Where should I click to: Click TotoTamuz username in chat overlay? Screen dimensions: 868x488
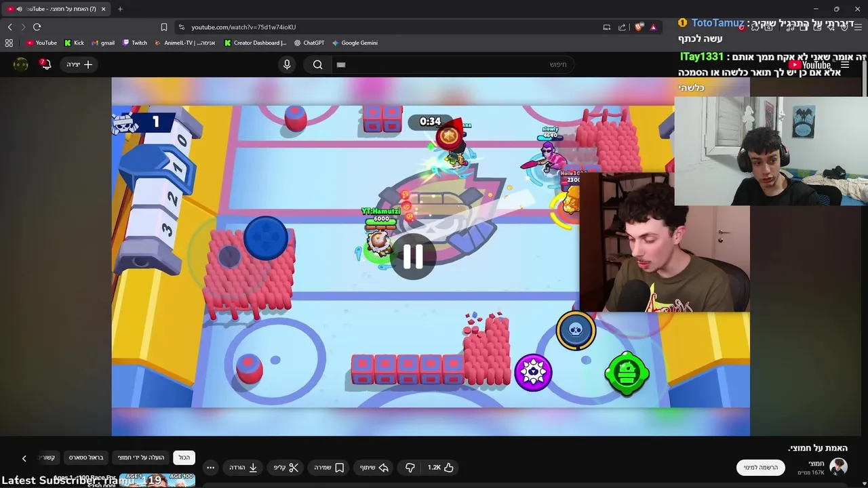(x=717, y=23)
